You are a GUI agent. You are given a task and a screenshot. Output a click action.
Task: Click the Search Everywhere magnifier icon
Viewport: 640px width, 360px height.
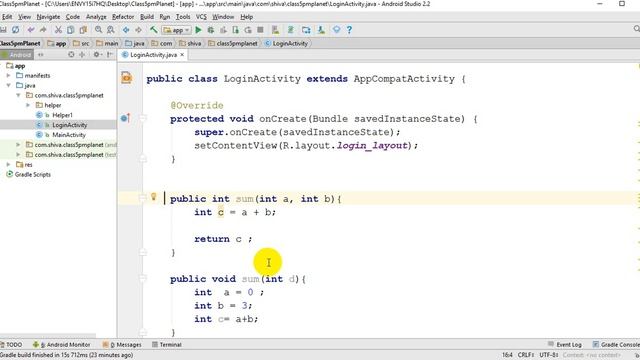point(636,29)
